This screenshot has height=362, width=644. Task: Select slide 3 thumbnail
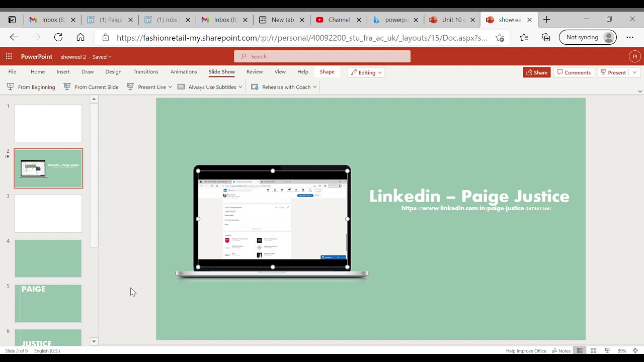pos(48,214)
